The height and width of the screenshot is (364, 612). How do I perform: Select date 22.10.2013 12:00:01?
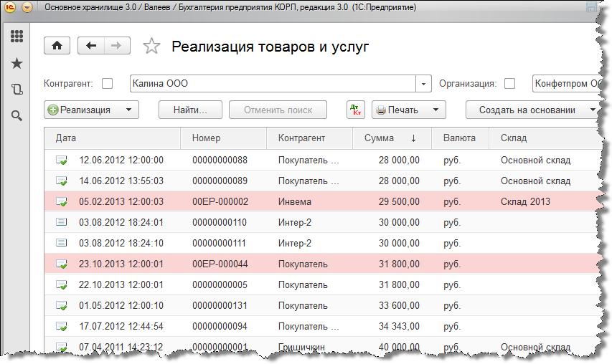121,285
